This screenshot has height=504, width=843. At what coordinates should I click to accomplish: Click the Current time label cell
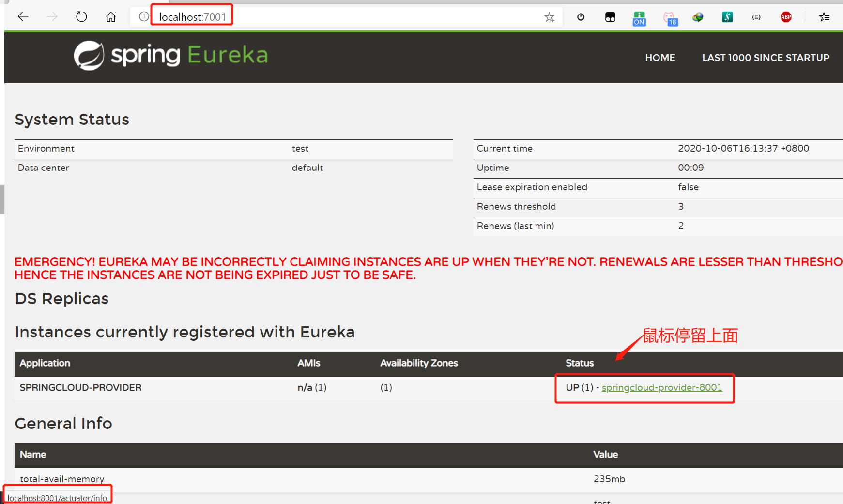(x=504, y=149)
